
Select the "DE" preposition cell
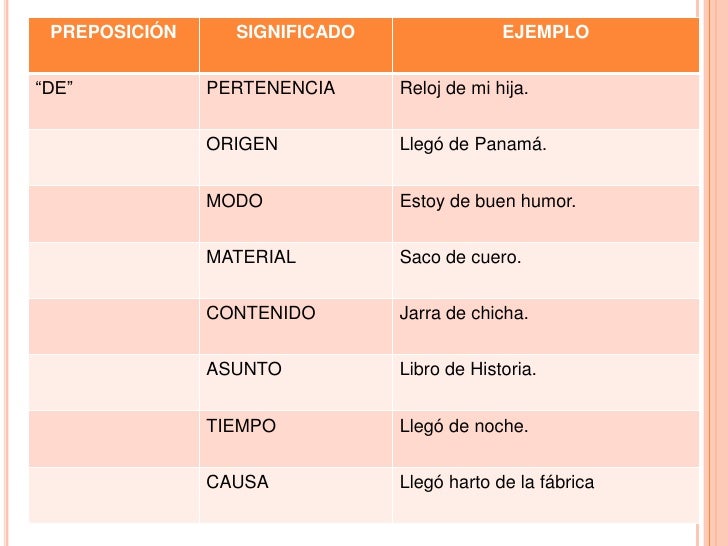[x=114, y=101]
